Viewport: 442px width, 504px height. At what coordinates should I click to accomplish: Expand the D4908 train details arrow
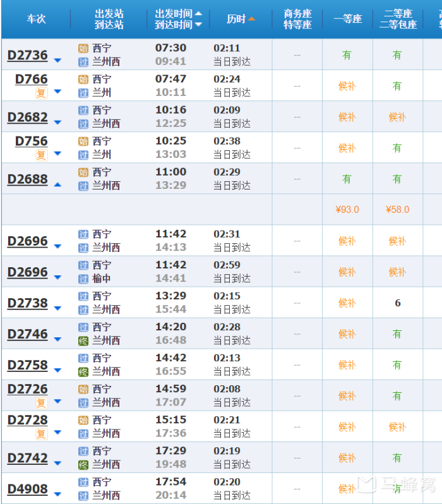point(57,494)
